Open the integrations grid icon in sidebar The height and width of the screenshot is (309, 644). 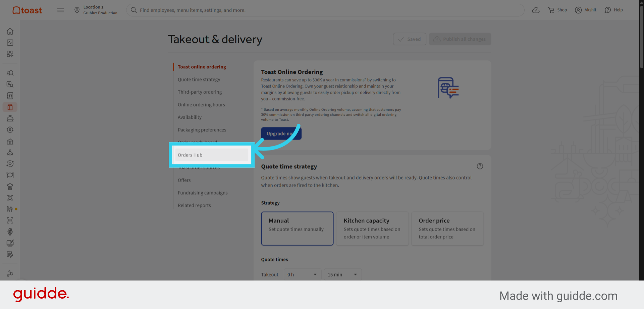10,54
